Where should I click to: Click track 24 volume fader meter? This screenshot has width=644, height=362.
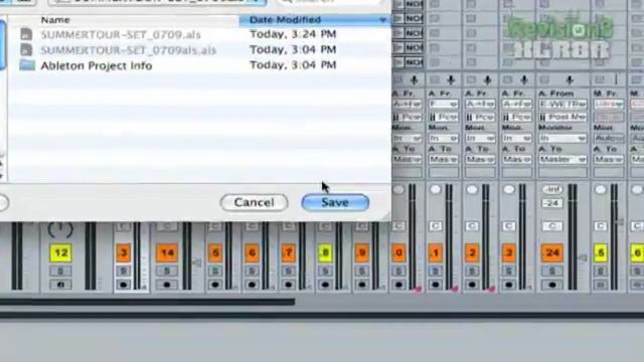[572, 236]
